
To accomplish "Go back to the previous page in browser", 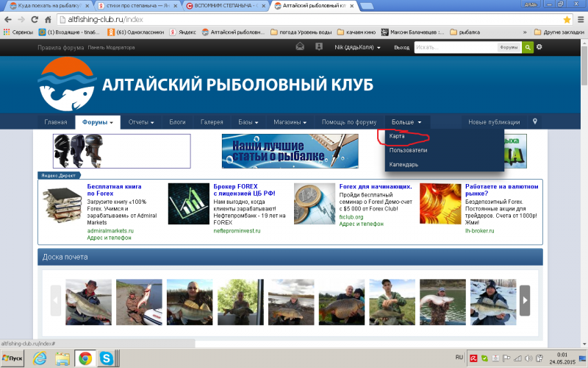I will pyautogui.click(x=8, y=20).
